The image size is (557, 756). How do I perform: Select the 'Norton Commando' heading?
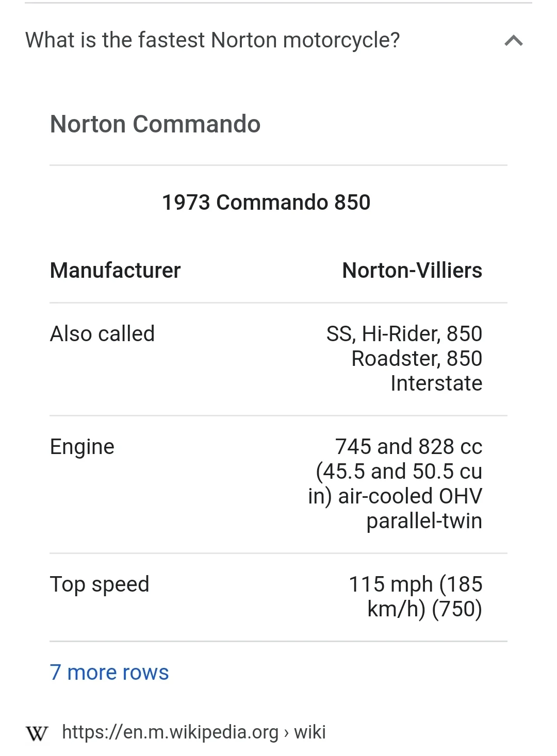coord(155,124)
